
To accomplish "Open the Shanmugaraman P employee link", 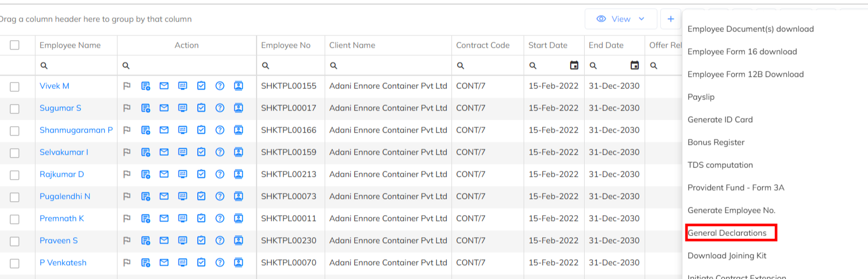I will [x=76, y=130].
